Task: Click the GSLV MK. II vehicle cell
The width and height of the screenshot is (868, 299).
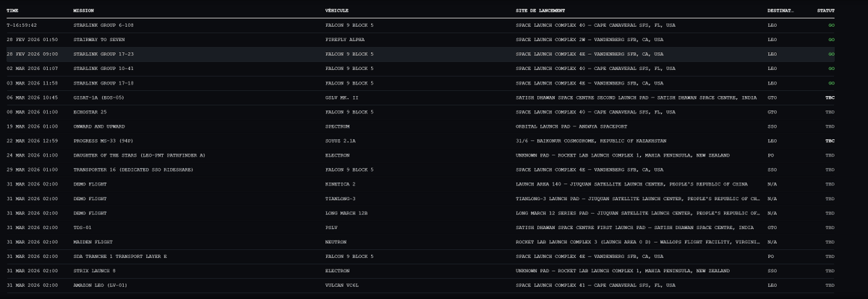Action: click(344, 97)
